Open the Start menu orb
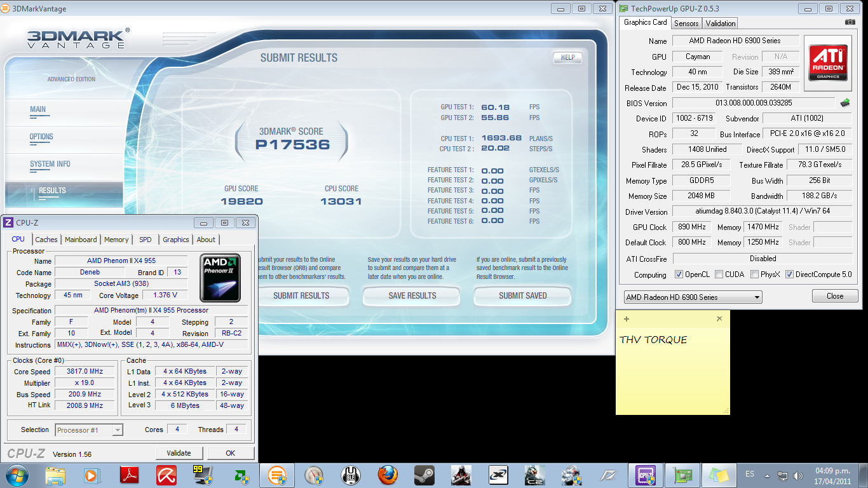 (16, 475)
